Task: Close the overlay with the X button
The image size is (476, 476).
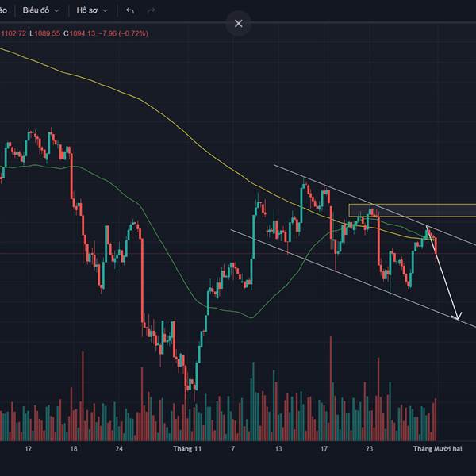Action: pyautogui.click(x=238, y=23)
